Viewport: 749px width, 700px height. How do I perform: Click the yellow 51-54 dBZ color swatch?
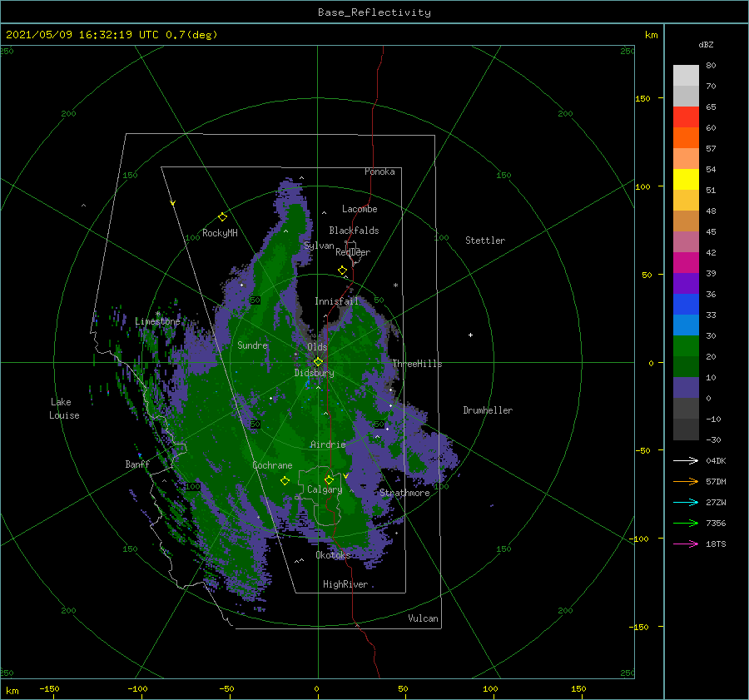(686, 180)
